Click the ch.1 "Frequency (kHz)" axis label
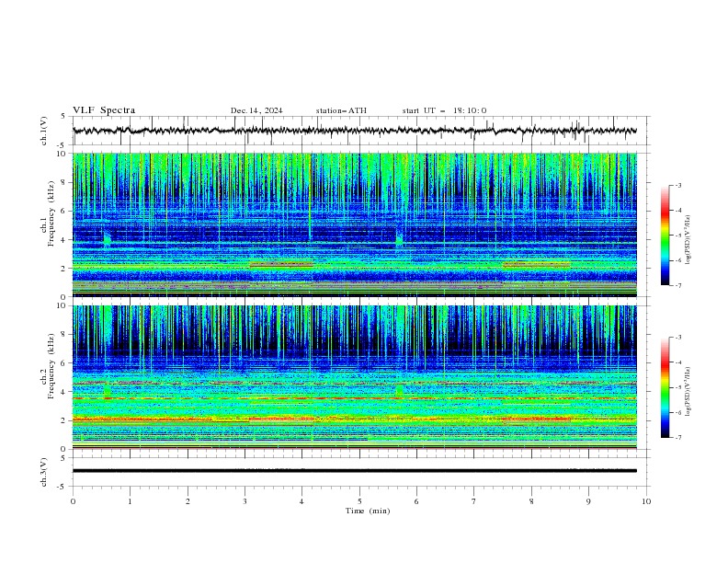 (51, 213)
